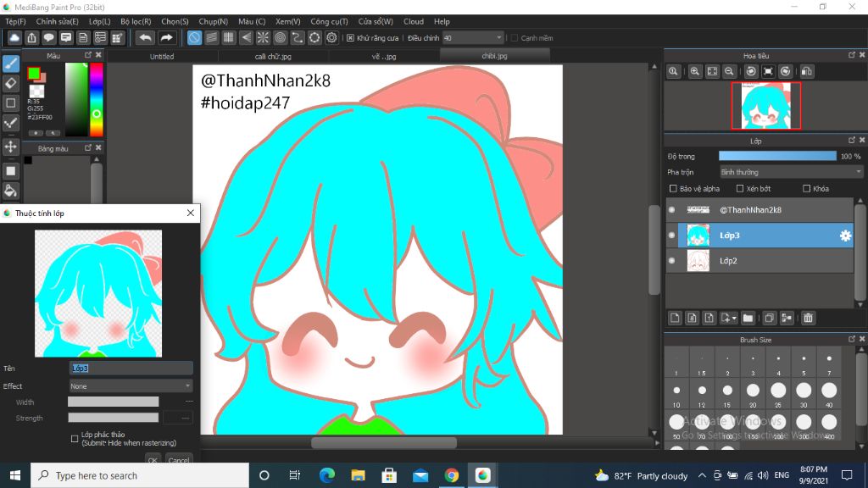Rotate canvas right in Navigator panel
The image size is (868, 488).
[x=785, y=71]
